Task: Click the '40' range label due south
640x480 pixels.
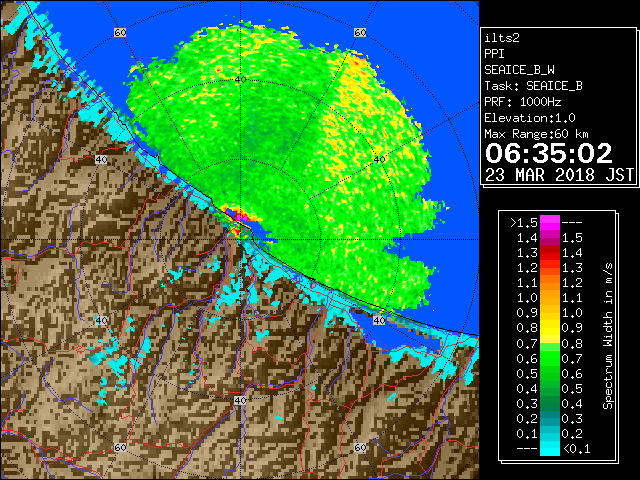Action: pos(240,400)
